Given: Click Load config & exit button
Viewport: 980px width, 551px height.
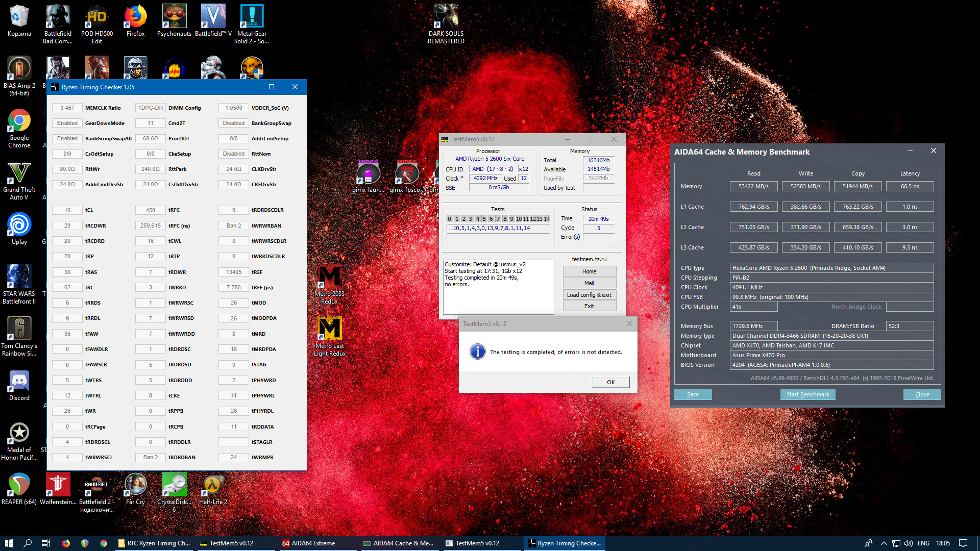Looking at the screenshot, I should click(x=589, y=295).
